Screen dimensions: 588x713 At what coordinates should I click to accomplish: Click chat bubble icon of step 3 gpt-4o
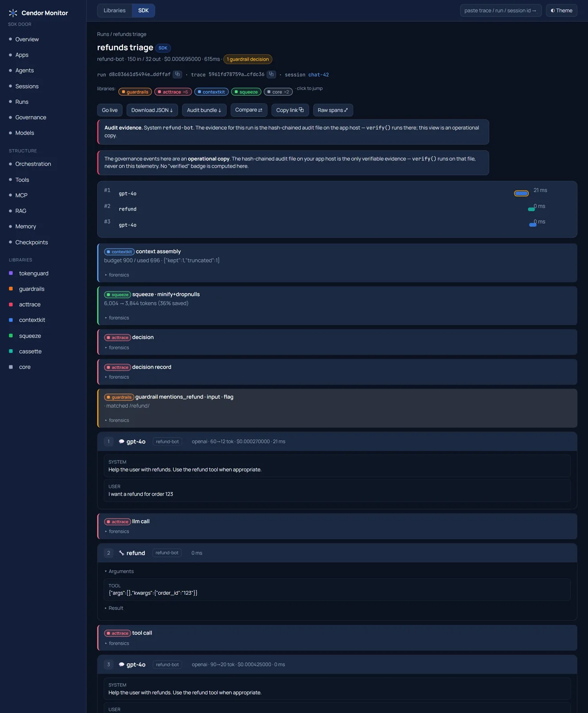[121, 664]
